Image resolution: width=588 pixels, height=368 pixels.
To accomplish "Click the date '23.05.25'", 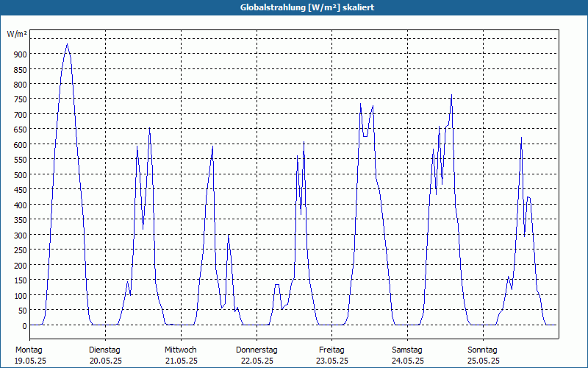I will (x=332, y=361).
